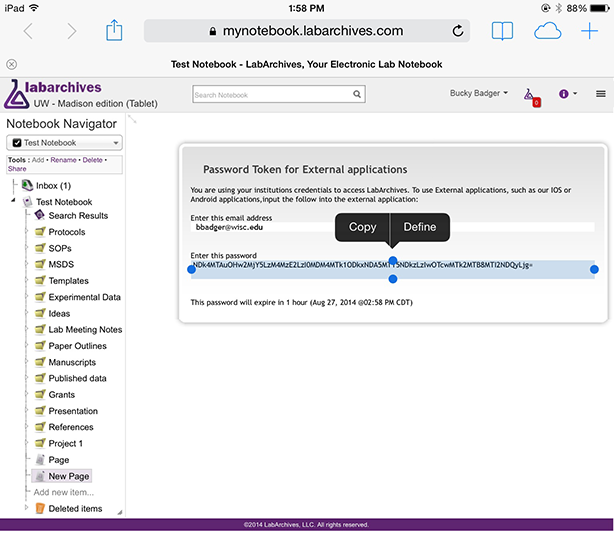Open the Safari share sheet icon
The height and width of the screenshot is (538, 614).
(x=114, y=30)
